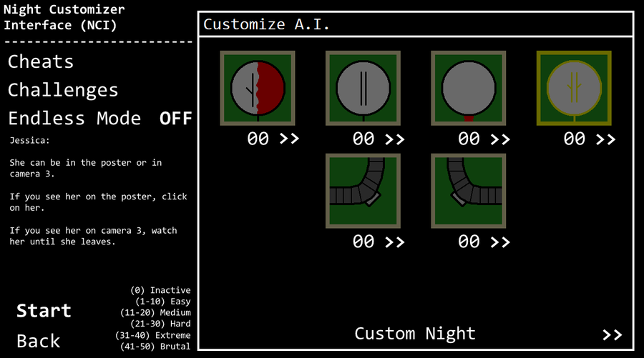Start the custom night

[x=44, y=310]
